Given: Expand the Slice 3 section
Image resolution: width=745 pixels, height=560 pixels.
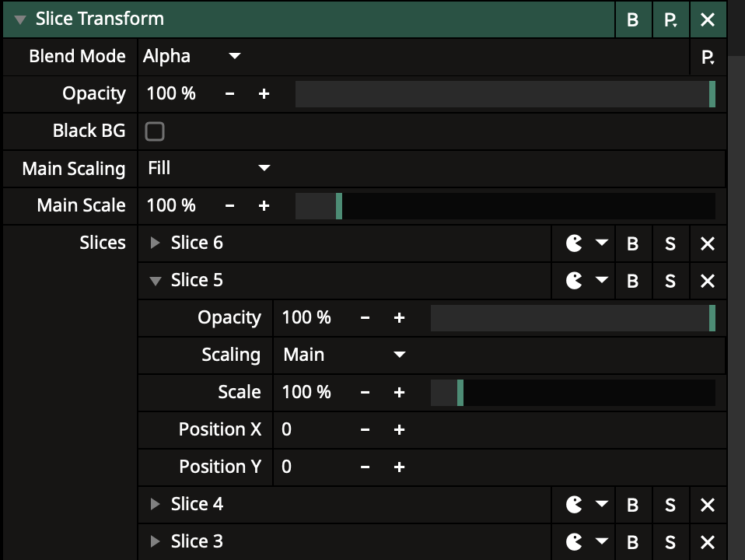Looking at the screenshot, I should [155, 542].
